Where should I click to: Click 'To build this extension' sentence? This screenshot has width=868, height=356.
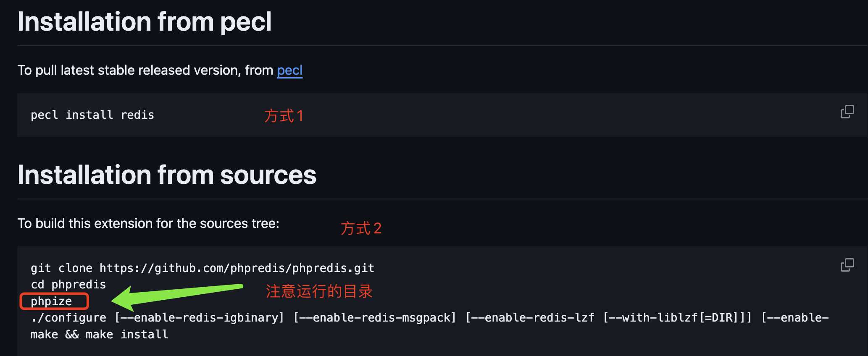pyautogui.click(x=148, y=224)
